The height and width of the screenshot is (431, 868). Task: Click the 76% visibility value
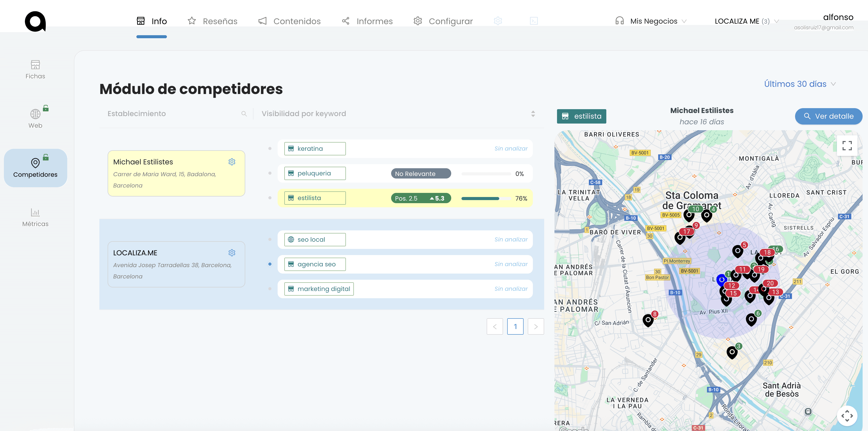(x=521, y=199)
